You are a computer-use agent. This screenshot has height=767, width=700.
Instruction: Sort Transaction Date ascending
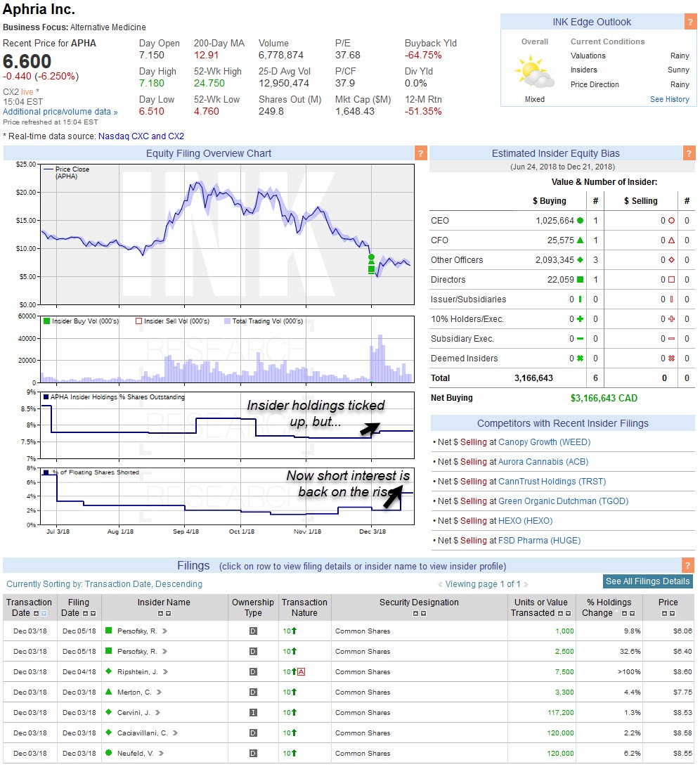click(36, 614)
